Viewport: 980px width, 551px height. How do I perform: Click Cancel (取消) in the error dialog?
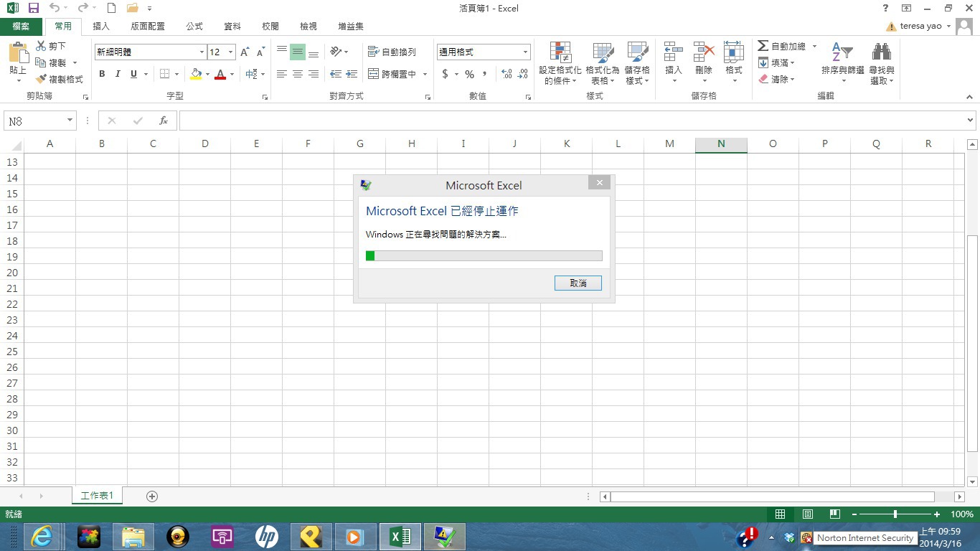click(578, 283)
